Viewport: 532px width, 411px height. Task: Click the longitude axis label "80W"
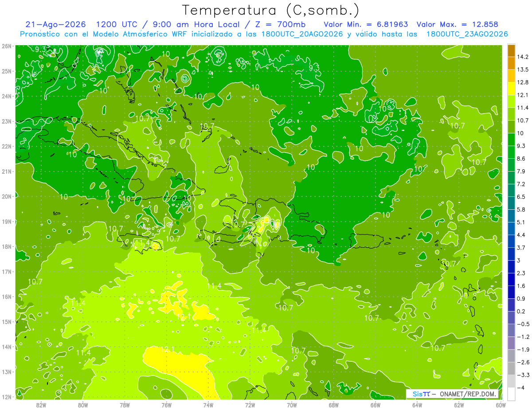pos(83,405)
